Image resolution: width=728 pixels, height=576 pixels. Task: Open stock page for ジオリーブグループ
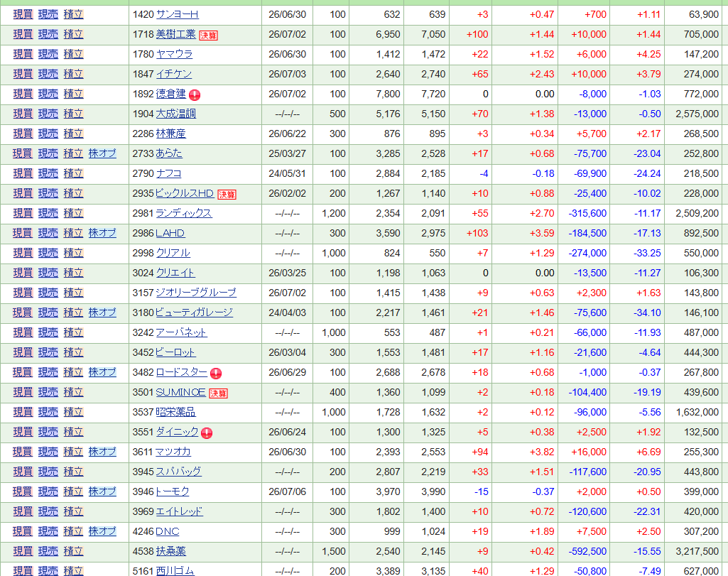point(196,293)
